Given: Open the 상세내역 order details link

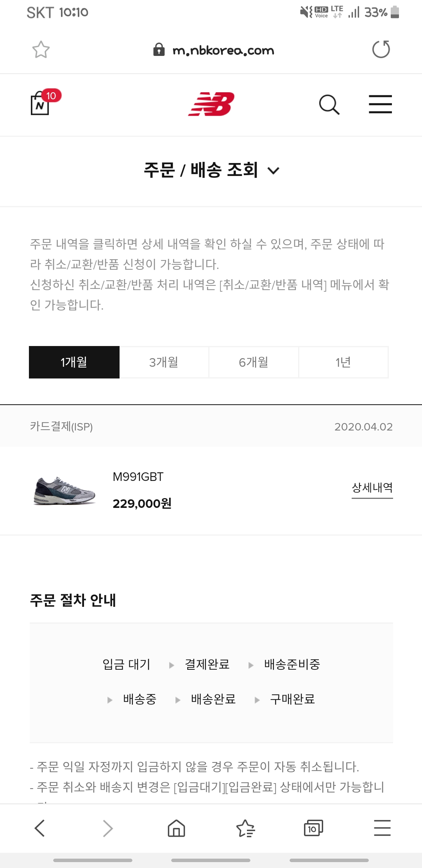Looking at the screenshot, I should pyautogui.click(x=372, y=488).
